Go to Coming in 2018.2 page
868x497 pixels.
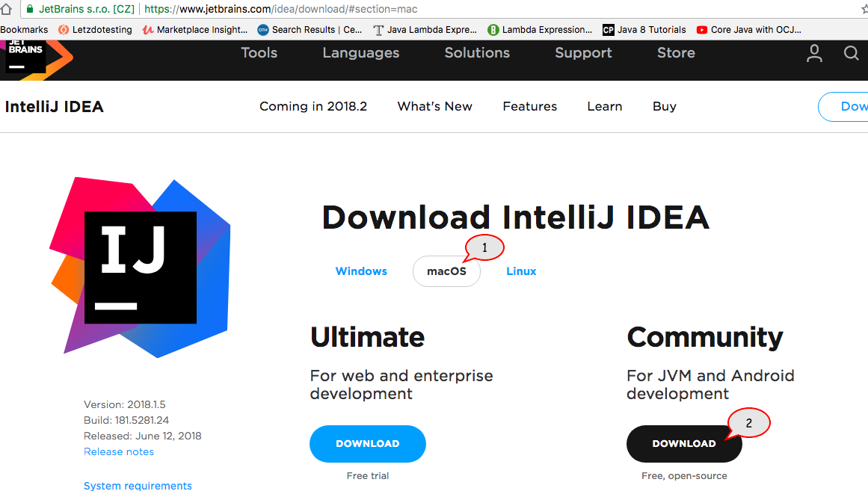[x=313, y=106]
